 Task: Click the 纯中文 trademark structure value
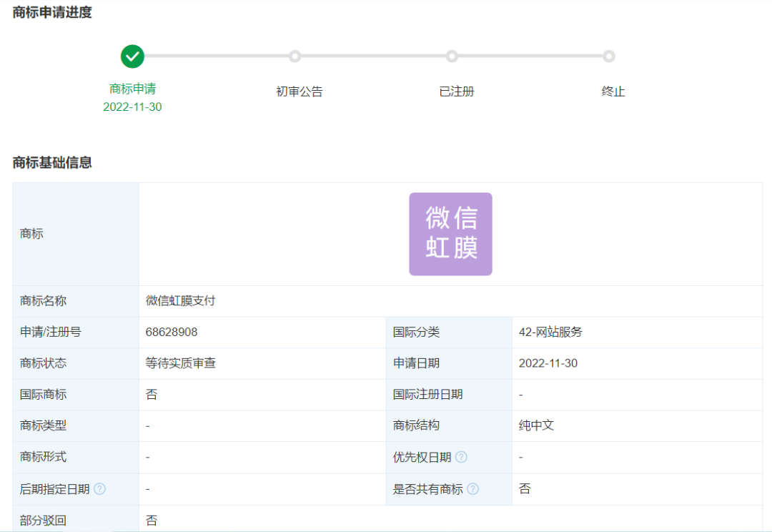pyautogui.click(x=534, y=425)
